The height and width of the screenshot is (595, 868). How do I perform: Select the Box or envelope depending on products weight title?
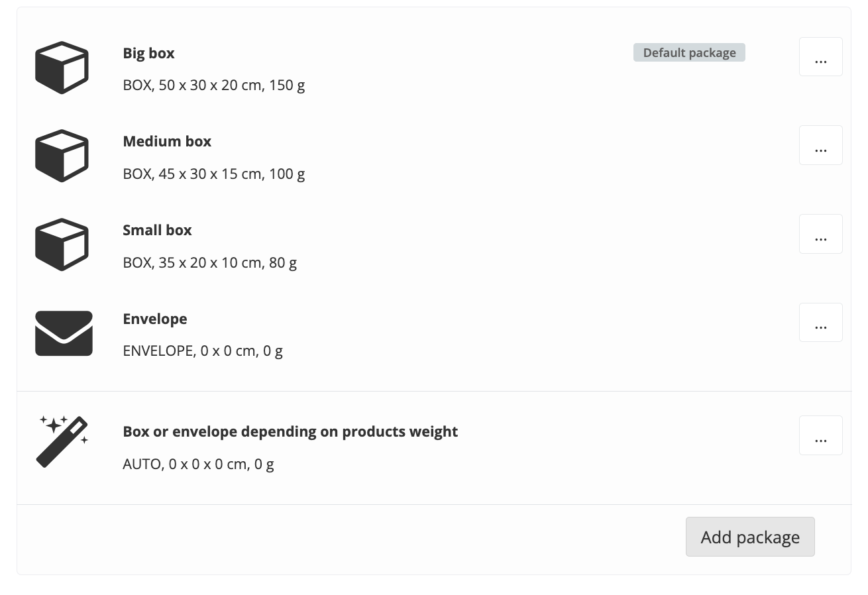pos(290,431)
